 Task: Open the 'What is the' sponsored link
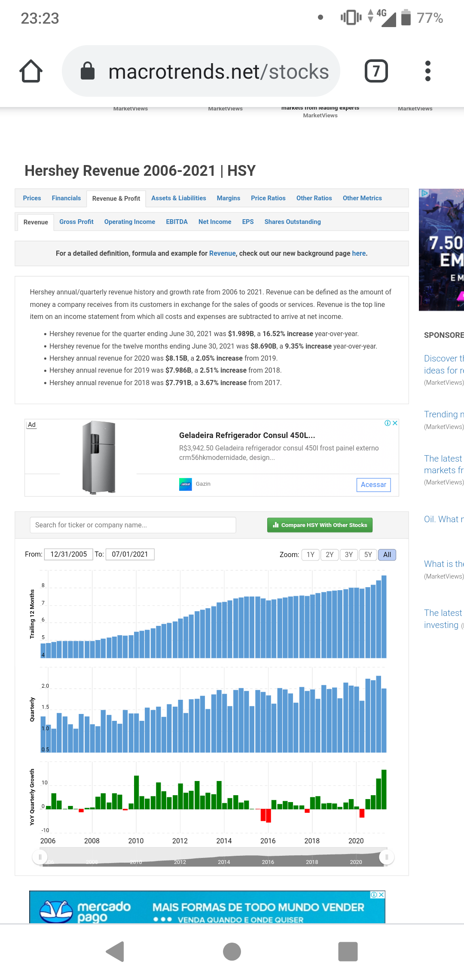click(x=444, y=564)
